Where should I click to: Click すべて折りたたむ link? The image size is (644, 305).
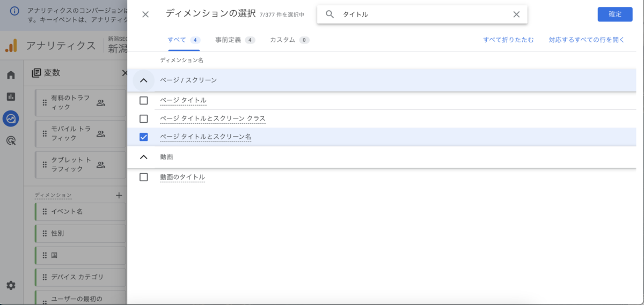click(508, 40)
